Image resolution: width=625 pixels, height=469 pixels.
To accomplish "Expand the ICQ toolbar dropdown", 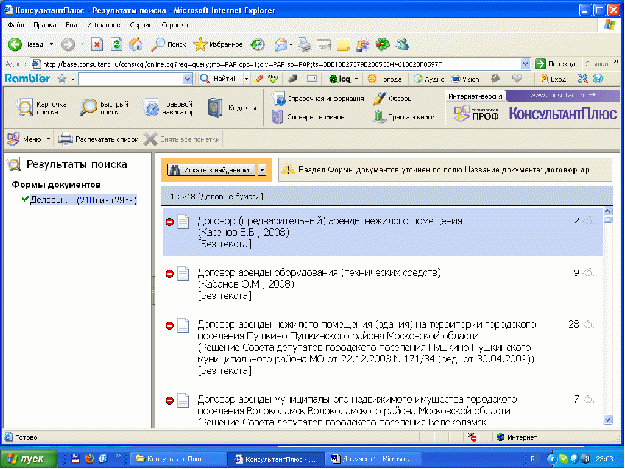I will (356, 79).
